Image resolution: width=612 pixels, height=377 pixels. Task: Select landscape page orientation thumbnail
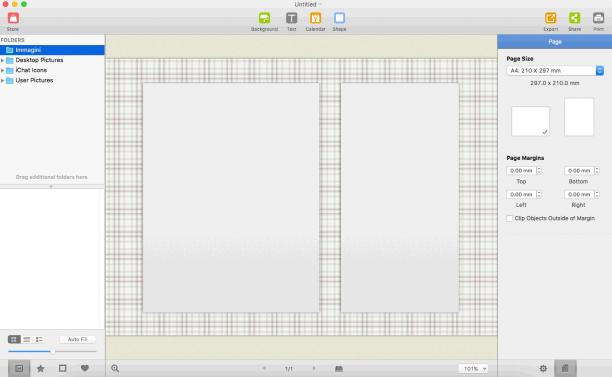530,121
